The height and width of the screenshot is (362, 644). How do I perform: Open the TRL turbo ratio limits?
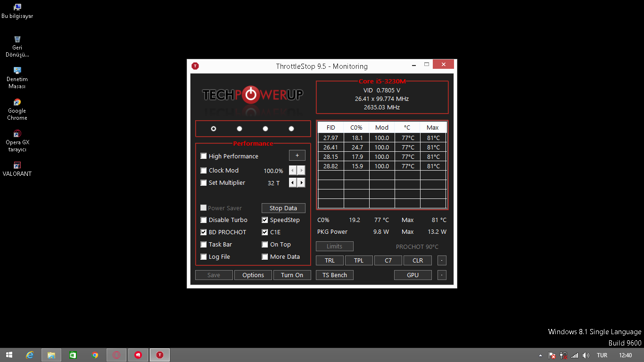(330, 260)
